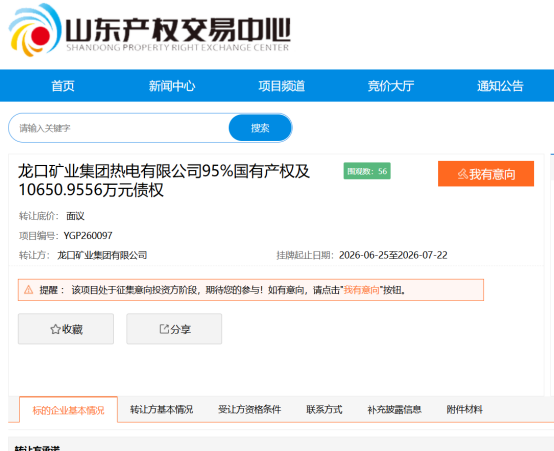The width and height of the screenshot is (554, 451).
Task: Click the 面议 price value
Action: point(75,216)
